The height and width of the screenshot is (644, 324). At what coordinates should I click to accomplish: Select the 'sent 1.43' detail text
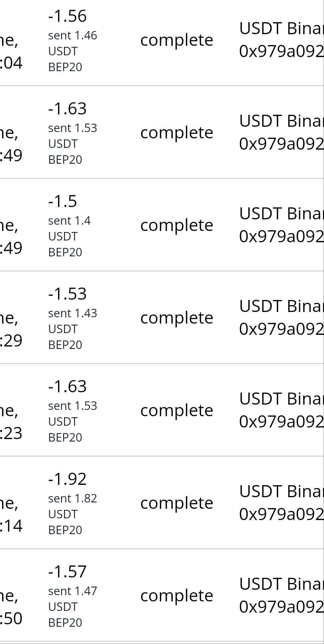[72, 313]
